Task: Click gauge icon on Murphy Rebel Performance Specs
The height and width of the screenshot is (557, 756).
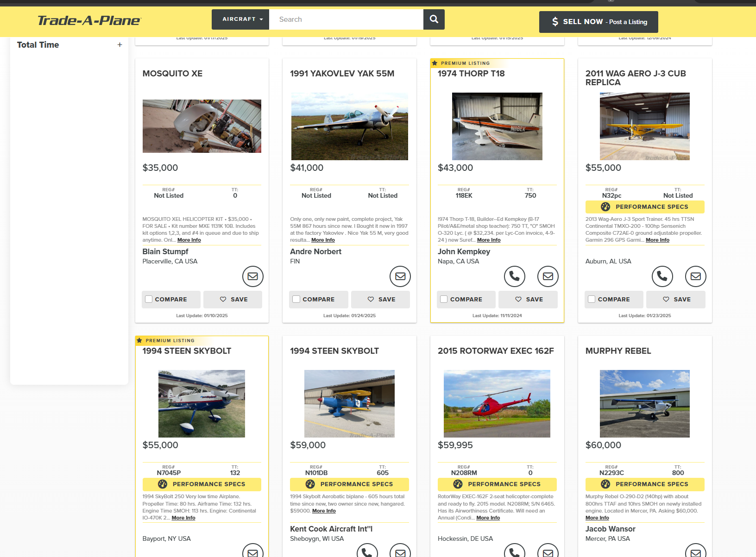Action: [605, 484]
